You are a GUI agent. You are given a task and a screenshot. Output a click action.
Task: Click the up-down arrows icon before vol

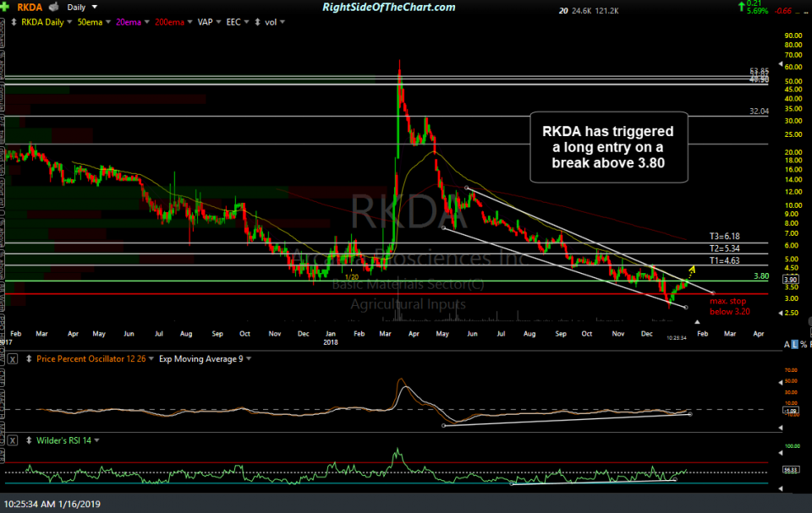point(258,22)
